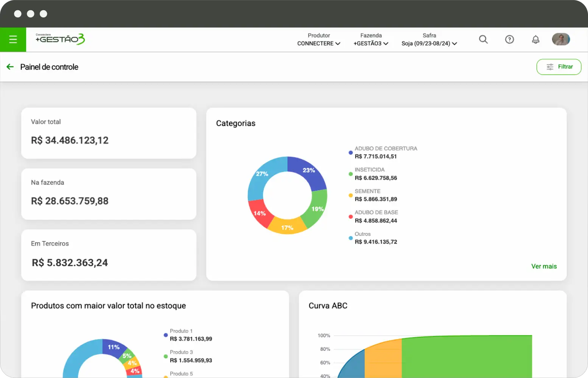Image resolution: width=588 pixels, height=378 pixels.
Task: Open search with the magnifier icon
Action: 483,39
